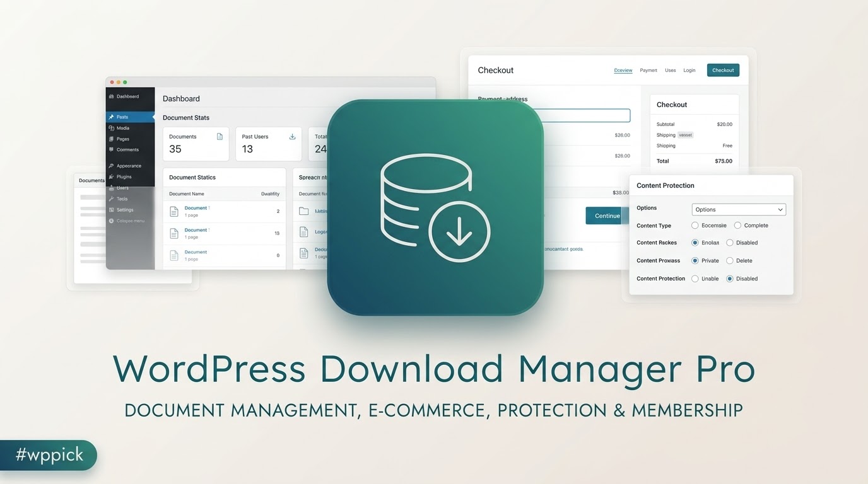Open the Media icon in the sidebar
Viewport: 868px width, 484px height.
click(x=112, y=128)
